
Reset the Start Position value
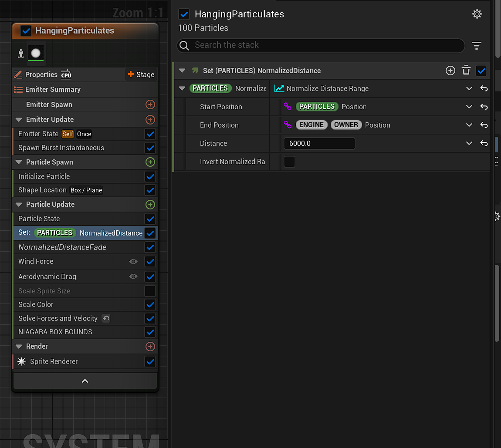pyautogui.click(x=484, y=107)
